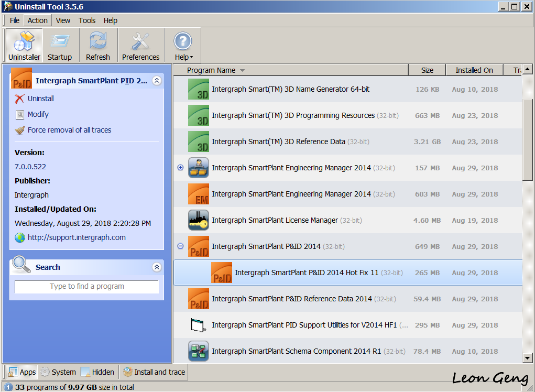Collapse the Search panel chevron
Image resolution: width=535 pixels, height=392 pixels.
pos(157,267)
